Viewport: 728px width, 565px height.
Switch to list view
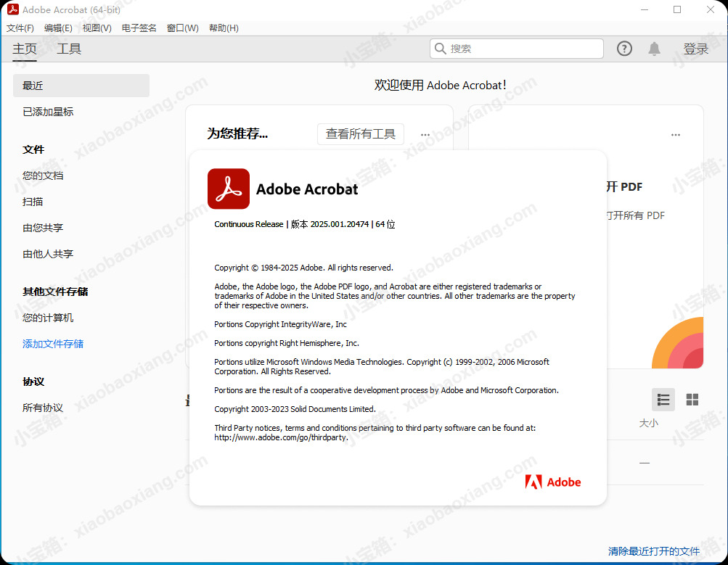click(663, 400)
